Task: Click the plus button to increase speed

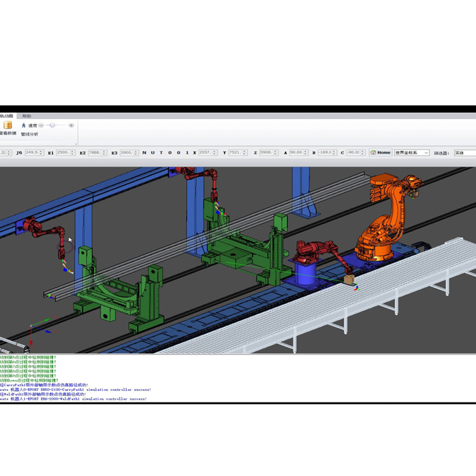Action: click(x=71, y=126)
